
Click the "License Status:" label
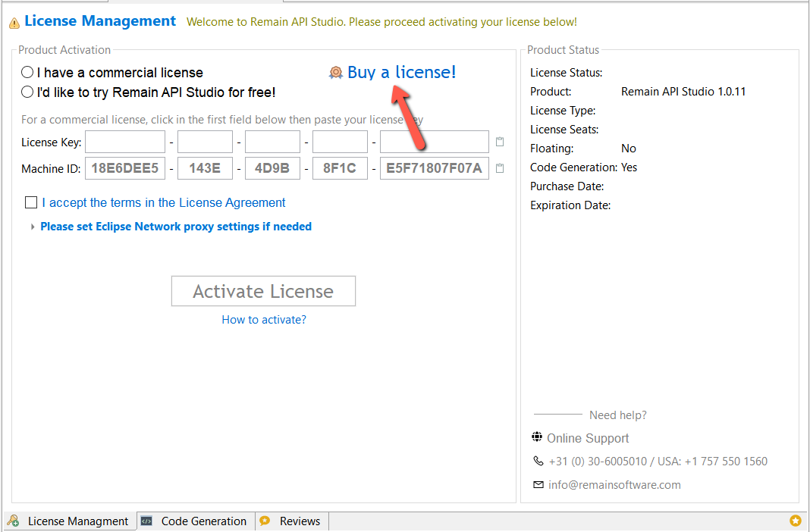click(x=567, y=73)
